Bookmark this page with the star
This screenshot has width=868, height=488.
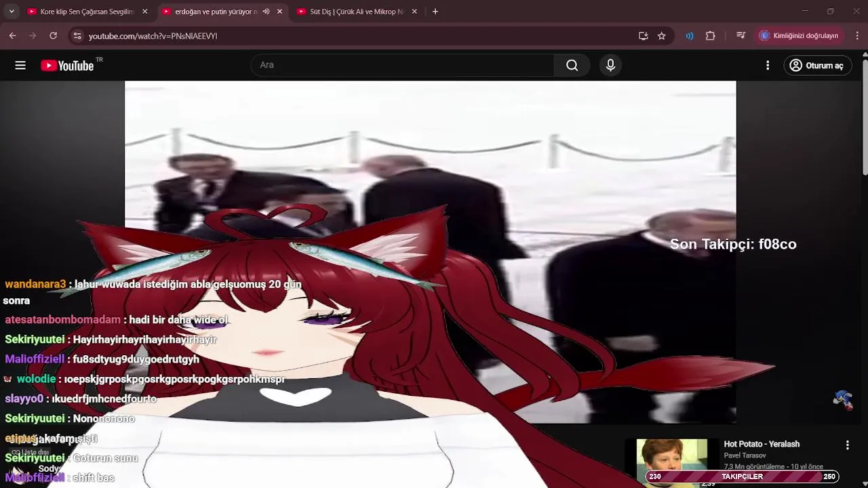click(662, 36)
